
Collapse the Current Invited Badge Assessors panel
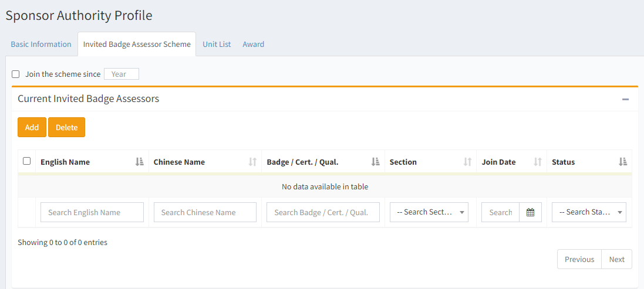tap(625, 100)
